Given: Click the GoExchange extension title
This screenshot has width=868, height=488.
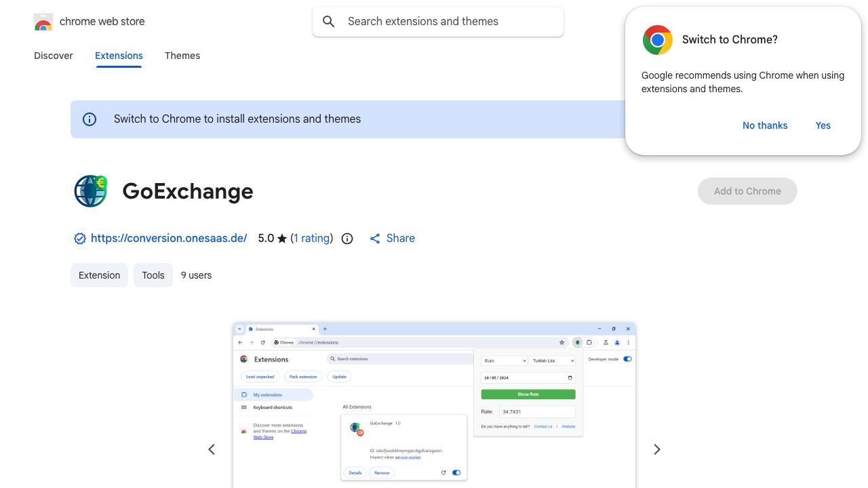Looking at the screenshot, I should point(188,191).
